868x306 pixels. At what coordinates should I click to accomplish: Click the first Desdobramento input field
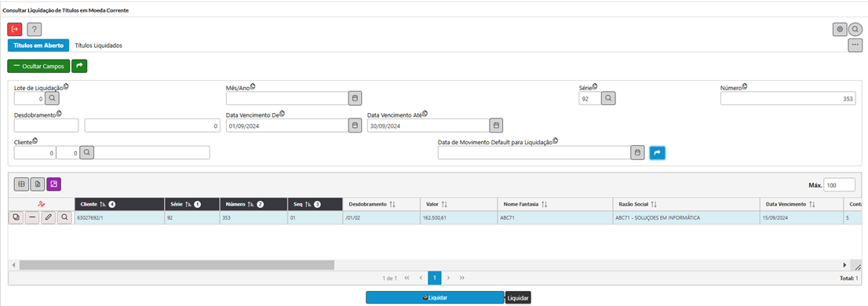pyautogui.click(x=46, y=126)
